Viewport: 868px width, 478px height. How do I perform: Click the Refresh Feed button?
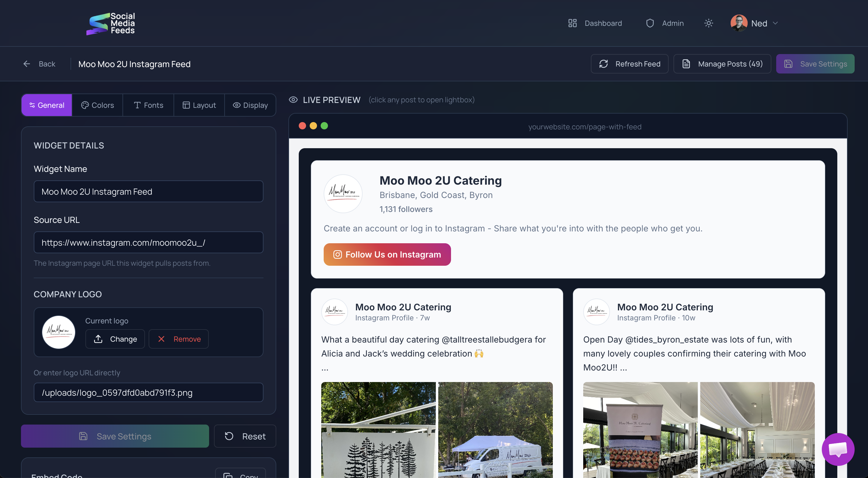pyautogui.click(x=629, y=64)
